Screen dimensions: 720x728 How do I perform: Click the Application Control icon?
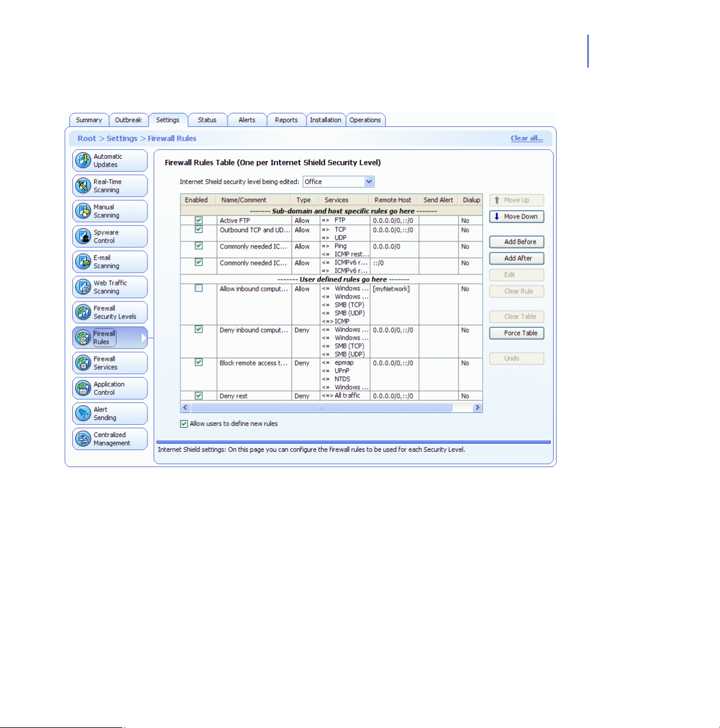pyautogui.click(x=83, y=388)
